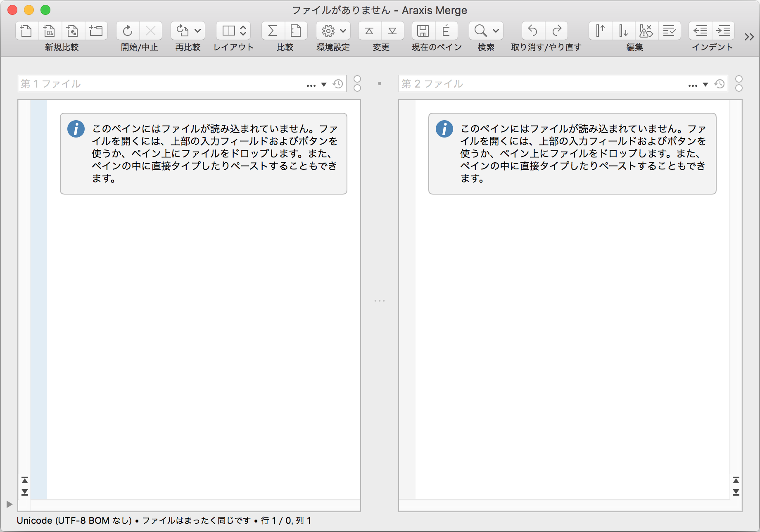This screenshot has width=760, height=532.
Task: Reveal hidden toolbar items with the chevron
Action: 748,37
